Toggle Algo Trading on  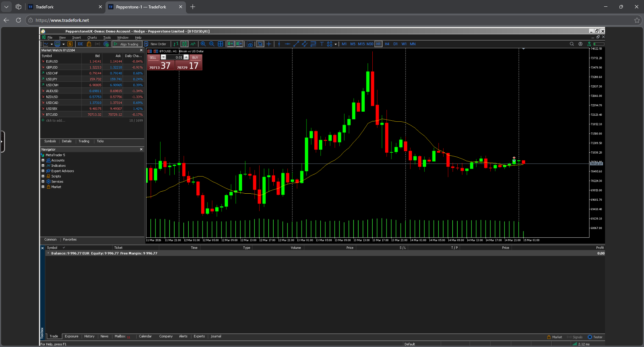[x=127, y=44]
